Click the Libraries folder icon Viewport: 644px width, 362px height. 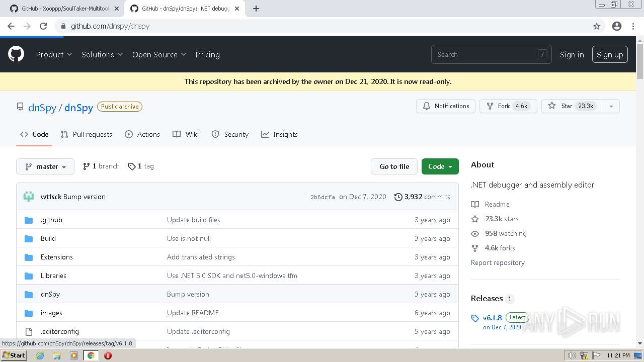tap(29, 276)
